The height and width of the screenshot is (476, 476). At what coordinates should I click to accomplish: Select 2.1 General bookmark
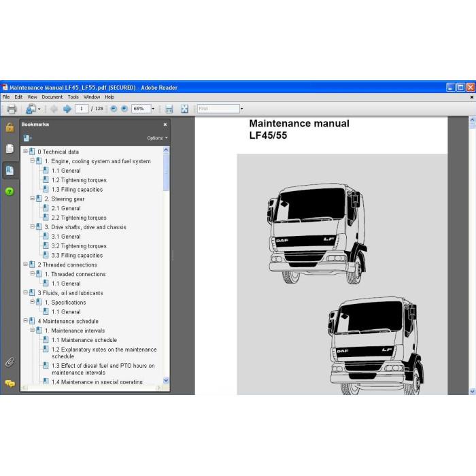click(x=66, y=208)
